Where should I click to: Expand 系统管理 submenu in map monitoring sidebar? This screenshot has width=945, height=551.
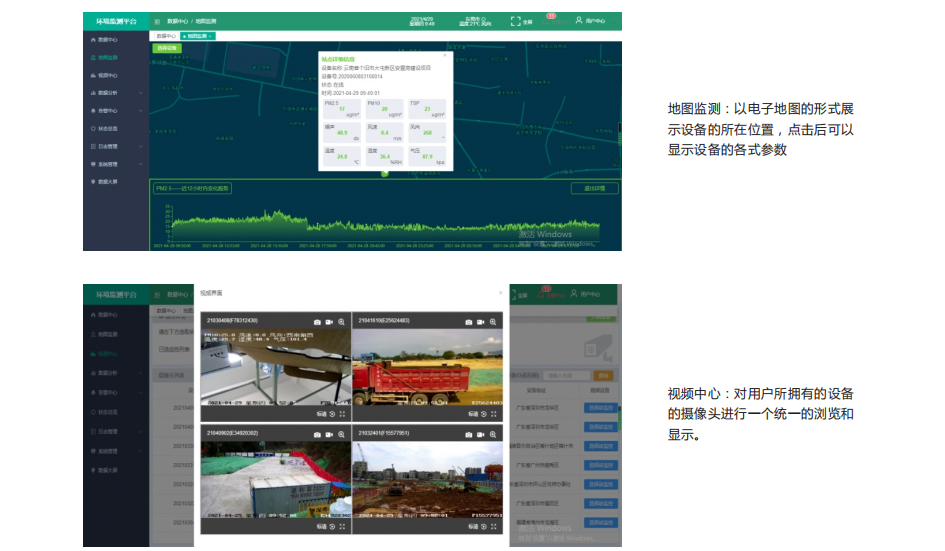tap(140, 164)
